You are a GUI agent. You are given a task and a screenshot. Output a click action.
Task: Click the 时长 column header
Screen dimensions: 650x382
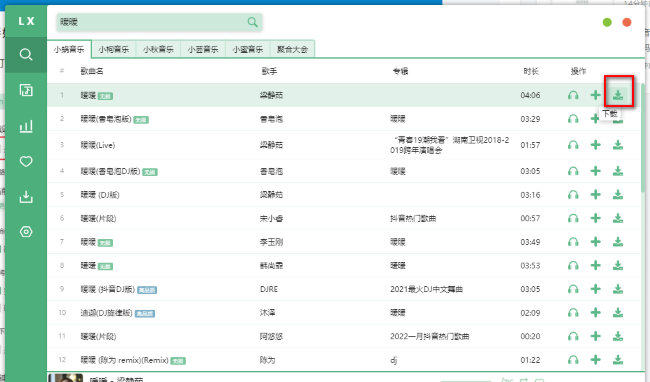coord(531,71)
